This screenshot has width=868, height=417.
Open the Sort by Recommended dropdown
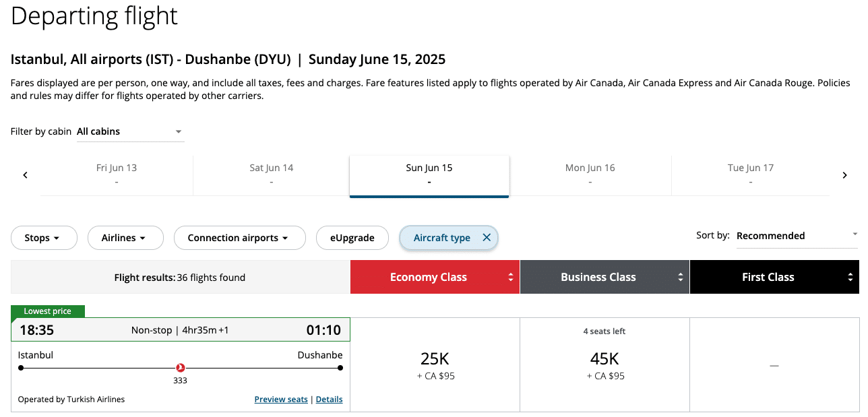point(797,236)
